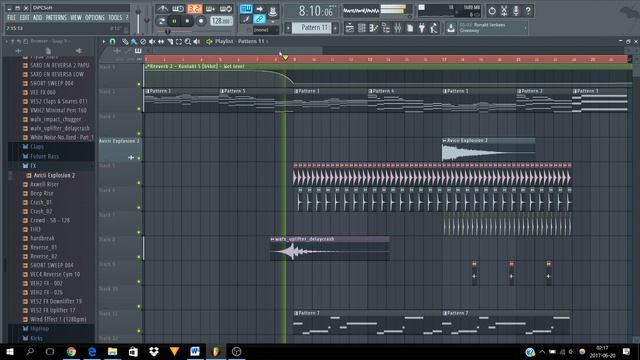Toggle typing keyboard to piano icon
This screenshot has width=640, height=360.
click(x=246, y=9)
